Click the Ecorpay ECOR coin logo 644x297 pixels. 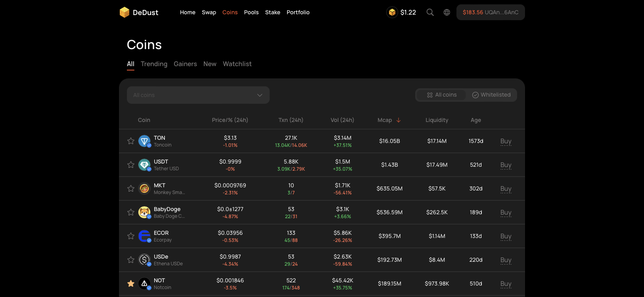144,236
